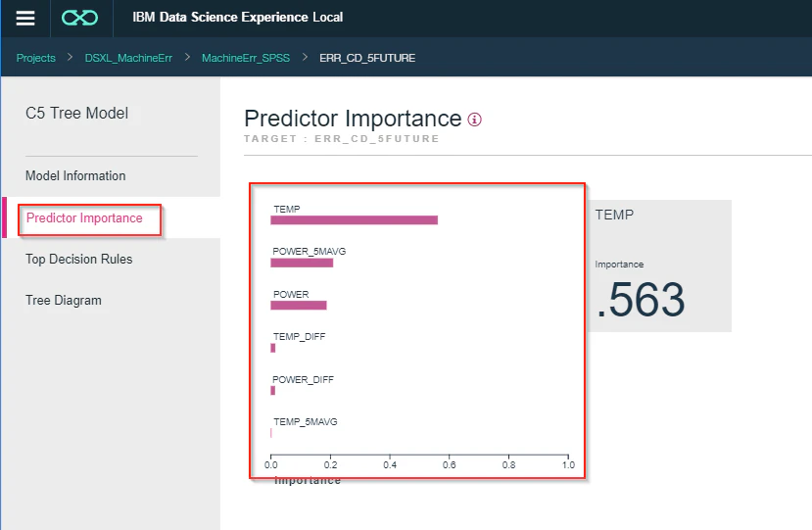Image resolution: width=812 pixels, height=530 pixels.
Task: Click the TEMP label in the chart
Action: [287, 209]
